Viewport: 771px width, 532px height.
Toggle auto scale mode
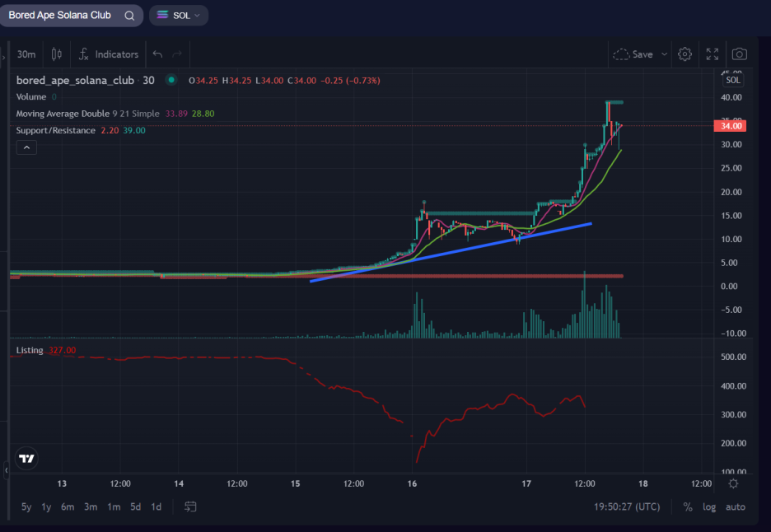tap(736, 507)
